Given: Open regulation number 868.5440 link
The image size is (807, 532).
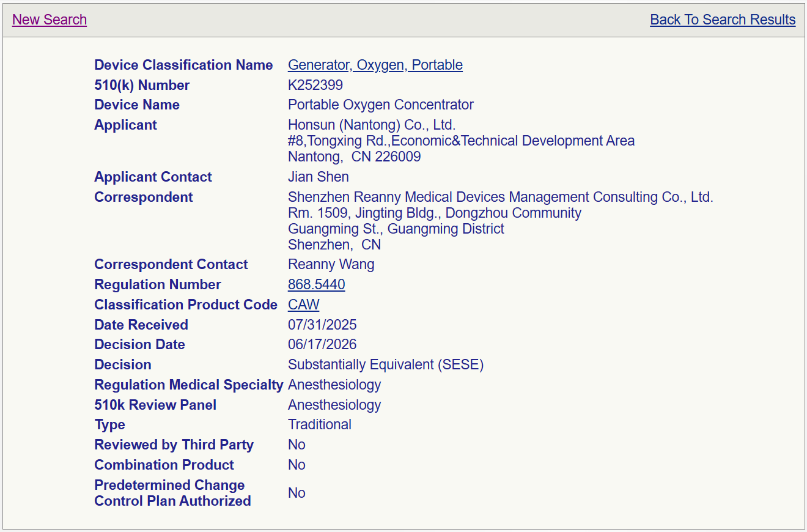Looking at the screenshot, I should click(317, 284).
